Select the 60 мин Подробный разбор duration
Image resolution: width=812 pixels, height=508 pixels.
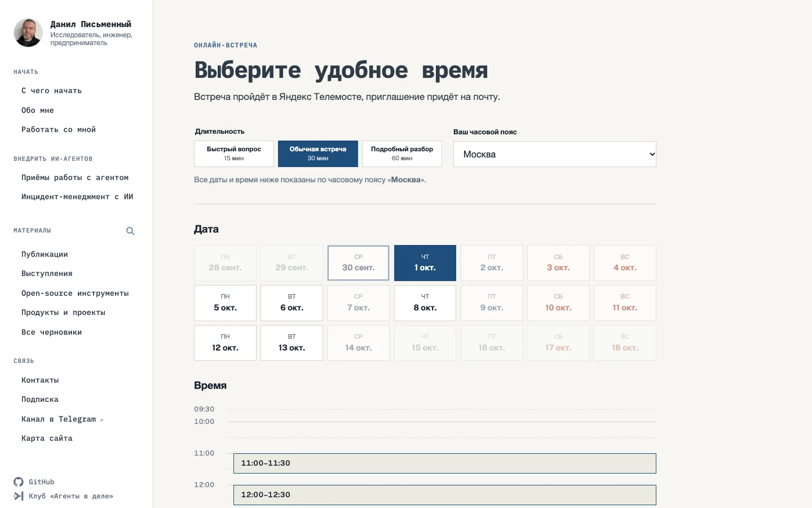tap(402, 154)
